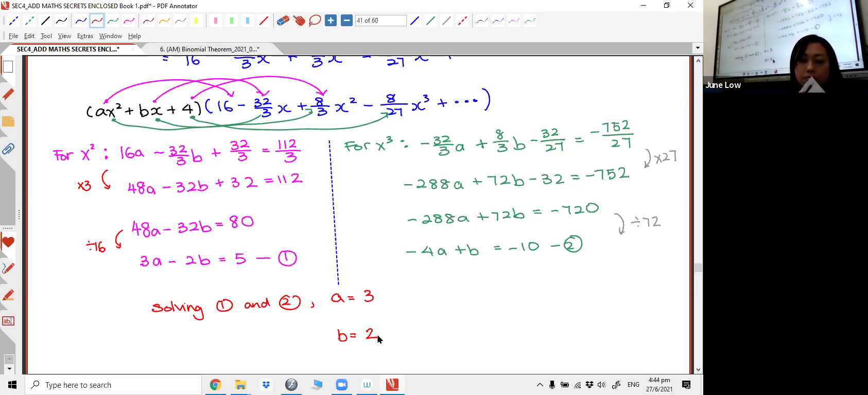The height and width of the screenshot is (395, 868).
Task: Select the black straight line tool
Action: tap(46, 21)
